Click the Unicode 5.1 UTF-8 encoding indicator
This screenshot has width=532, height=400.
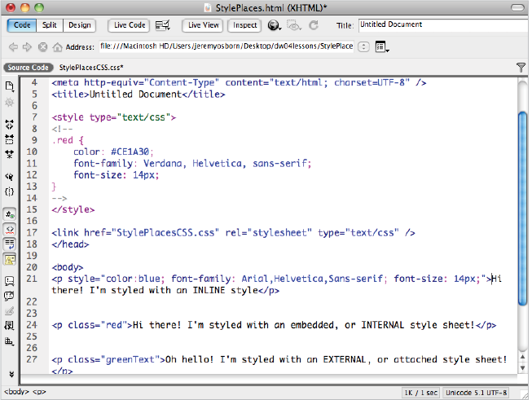pos(477,393)
